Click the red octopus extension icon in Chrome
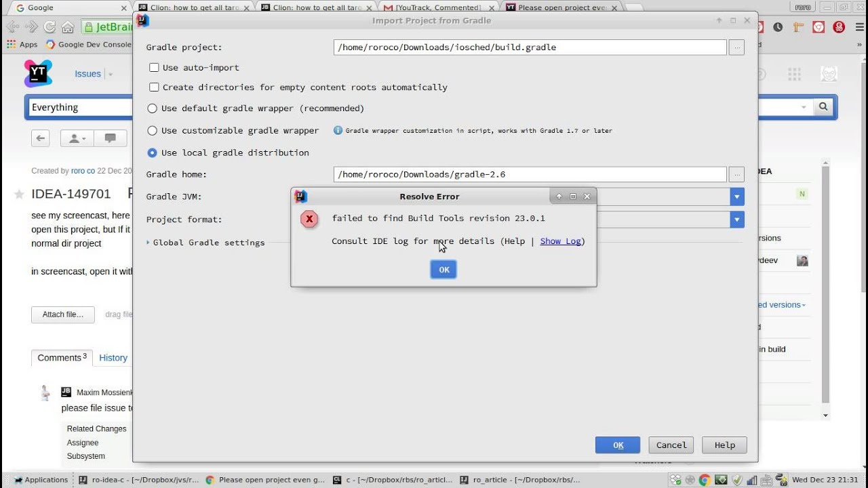The height and width of the screenshot is (488, 868). pyautogui.click(x=839, y=27)
